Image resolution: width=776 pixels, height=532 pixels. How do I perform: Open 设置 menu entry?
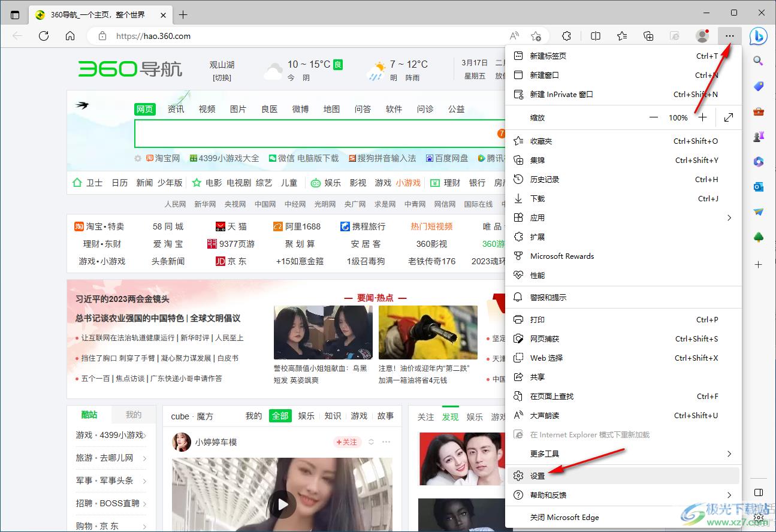[623, 476]
